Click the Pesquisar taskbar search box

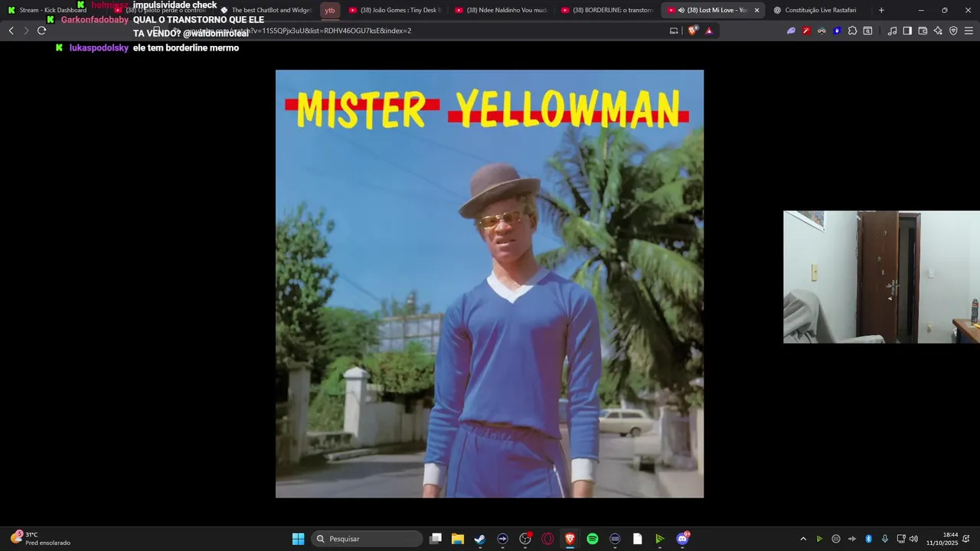[367, 539]
